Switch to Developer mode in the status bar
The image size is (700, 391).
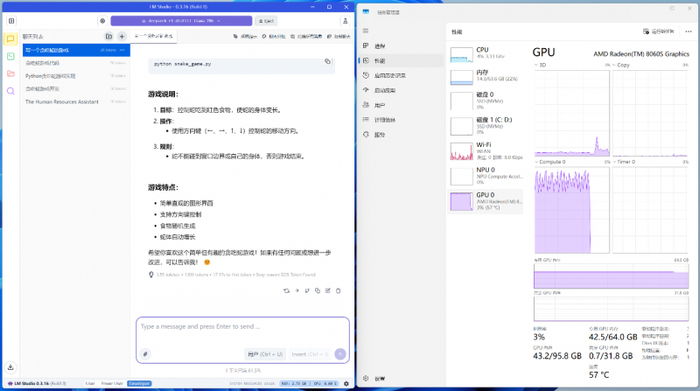point(139,383)
